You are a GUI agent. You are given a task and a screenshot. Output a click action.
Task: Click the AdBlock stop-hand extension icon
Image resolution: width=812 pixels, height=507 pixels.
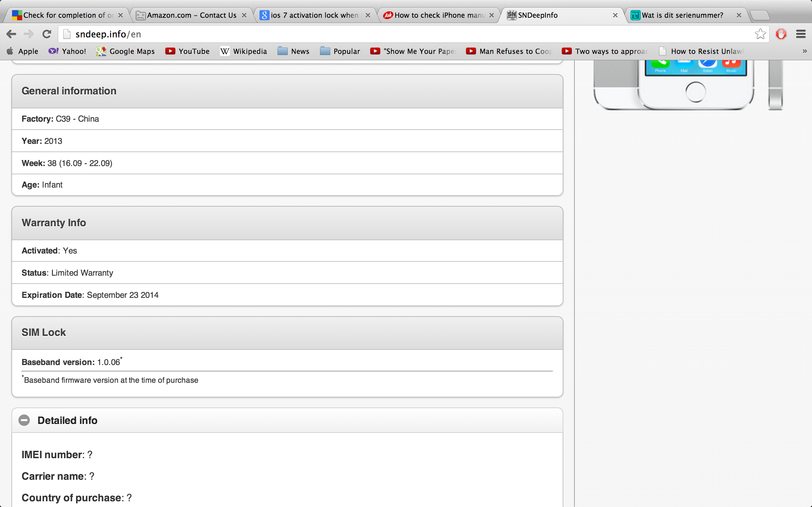(781, 34)
